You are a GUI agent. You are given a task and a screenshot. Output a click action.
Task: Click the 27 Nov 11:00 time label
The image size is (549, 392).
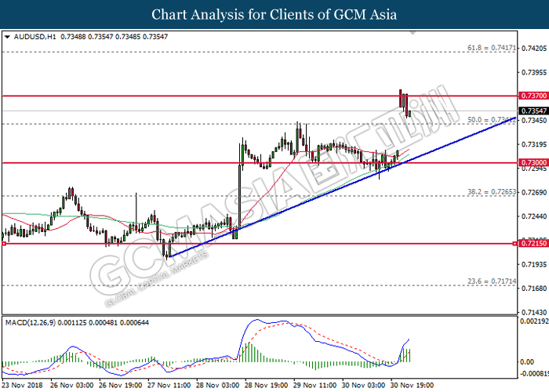[169, 386]
